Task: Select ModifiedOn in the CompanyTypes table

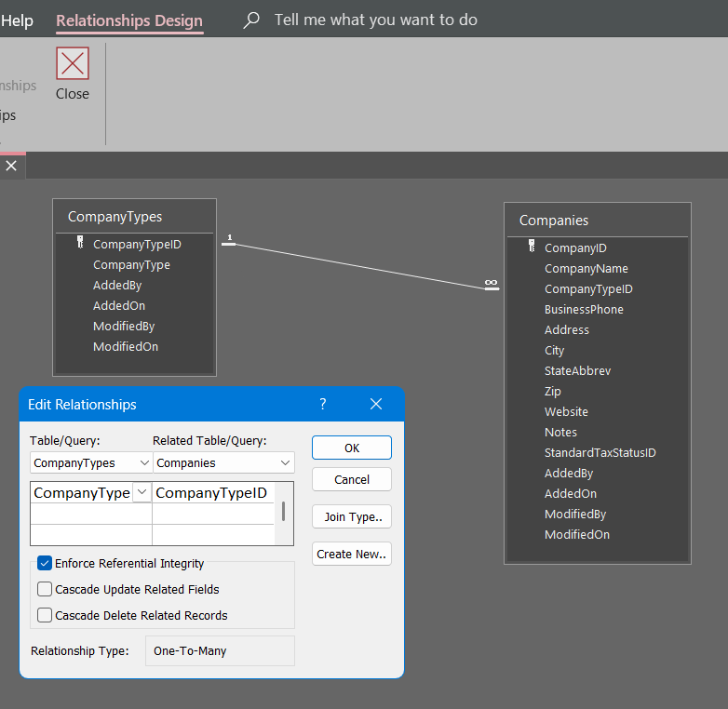Action: click(x=126, y=347)
